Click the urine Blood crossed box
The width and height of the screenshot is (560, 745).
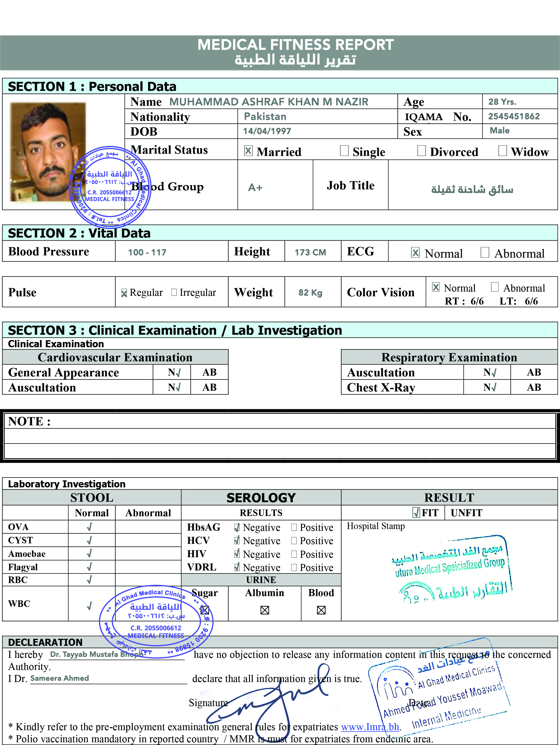click(321, 610)
